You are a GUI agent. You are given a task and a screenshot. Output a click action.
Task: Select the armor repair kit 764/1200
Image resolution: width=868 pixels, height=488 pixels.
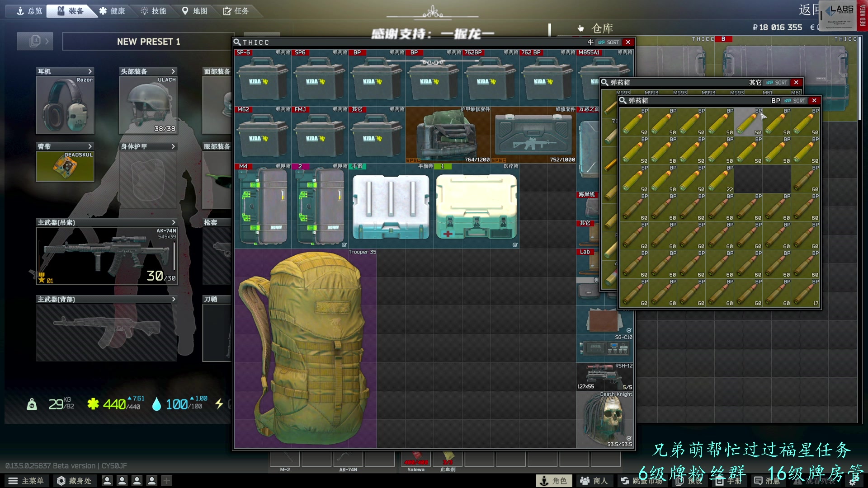(448, 135)
